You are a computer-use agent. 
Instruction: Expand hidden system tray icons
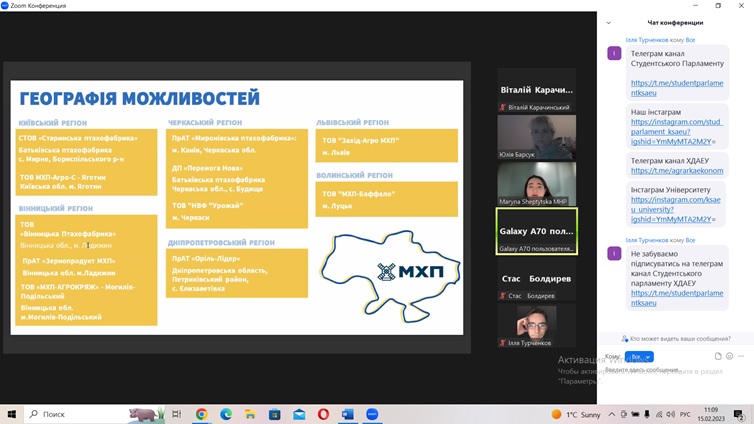(x=612, y=414)
